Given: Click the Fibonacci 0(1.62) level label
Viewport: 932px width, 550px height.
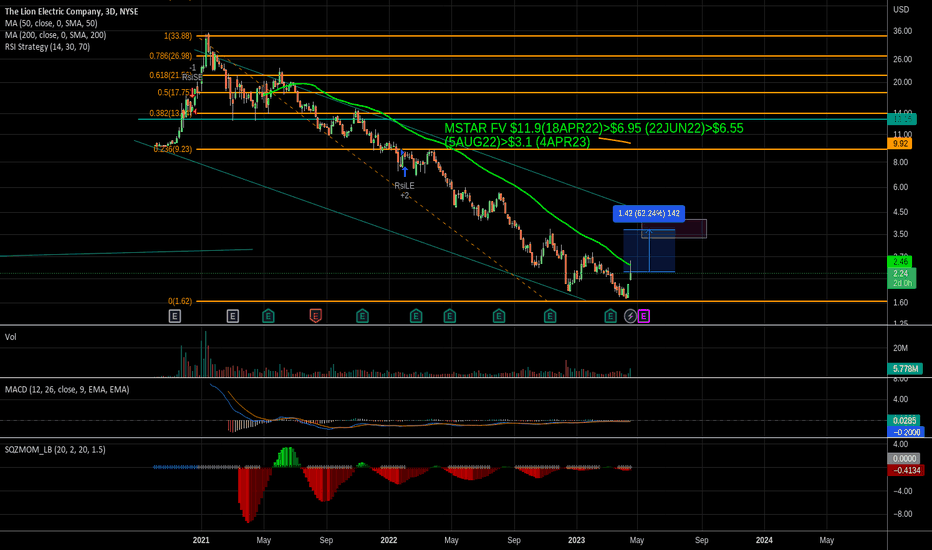Looking at the screenshot, I should click(180, 301).
